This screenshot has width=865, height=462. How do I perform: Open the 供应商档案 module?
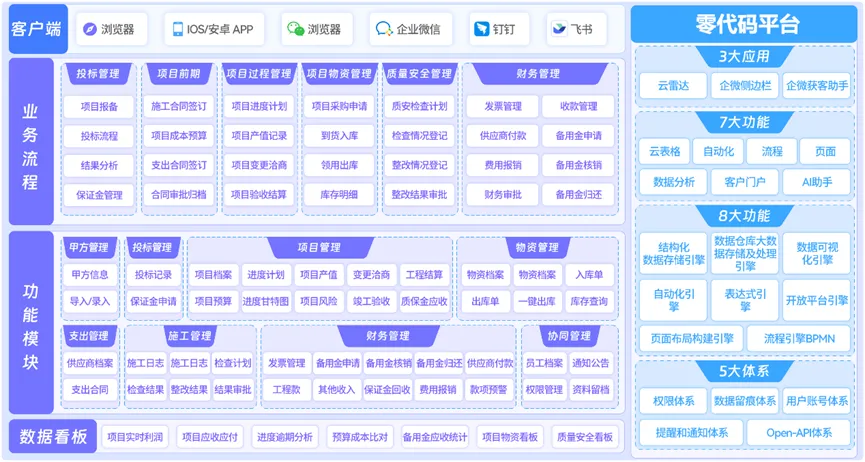pyautogui.click(x=90, y=363)
